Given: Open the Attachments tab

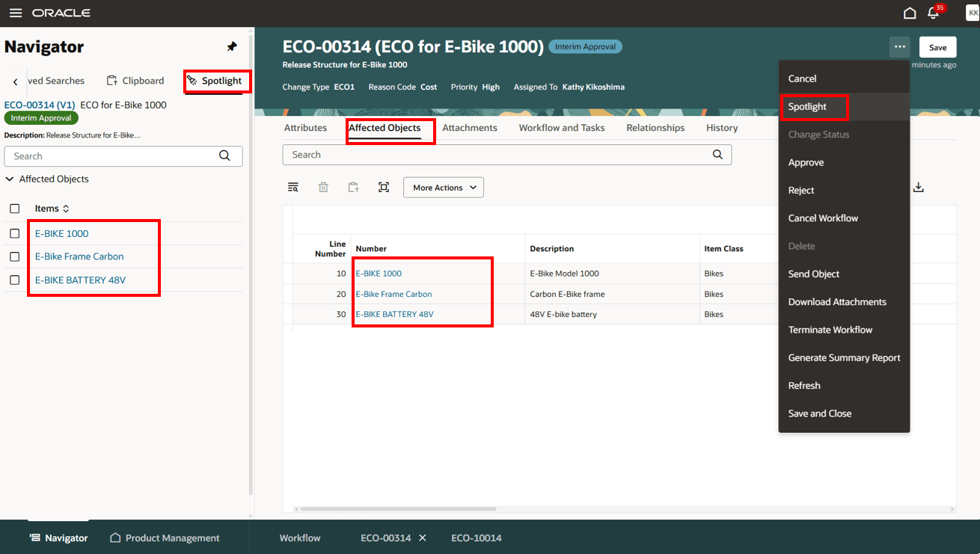Looking at the screenshot, I should click(470, 128).
